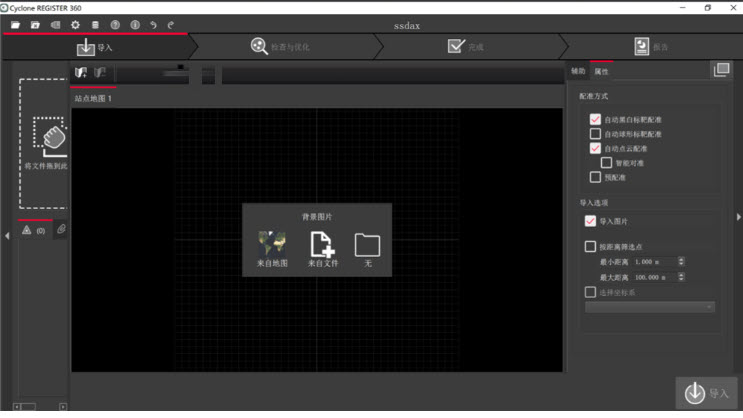This screenshot has width=743, height=418.
Task: Enable 自动球形标靶配准 checkbox
Action: tap(596, 134)
